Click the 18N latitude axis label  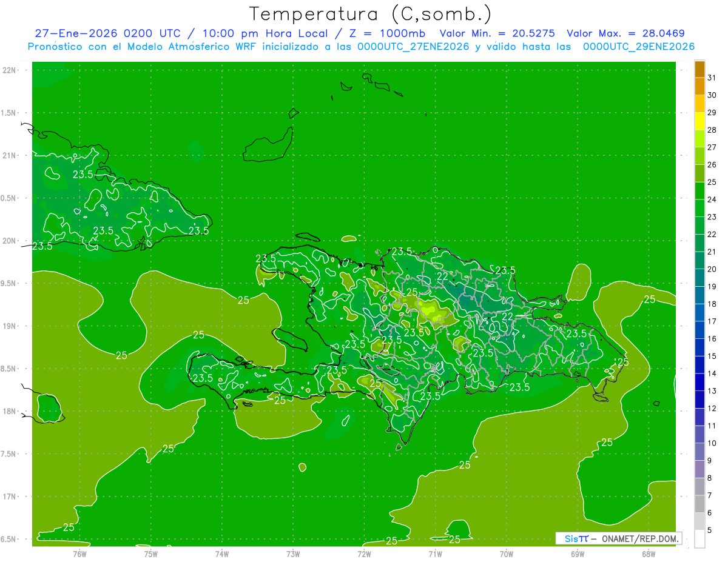(x=10, y=412)
